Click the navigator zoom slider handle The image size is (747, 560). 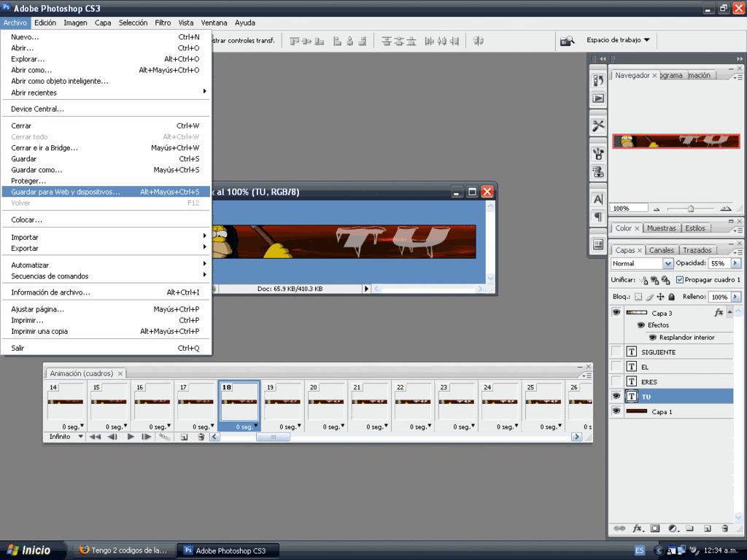(690, 209)
